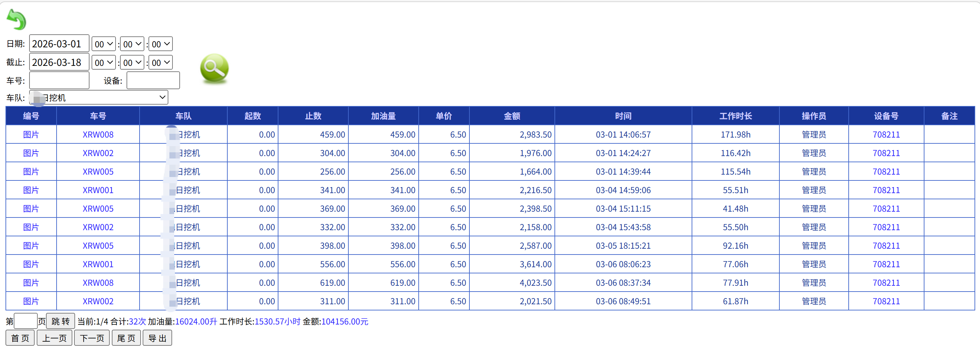Image resolution: width=980 pixels, height=354 pixels.
Task: Click the green magnifier search icon
Action: click(x=214, y=68)
